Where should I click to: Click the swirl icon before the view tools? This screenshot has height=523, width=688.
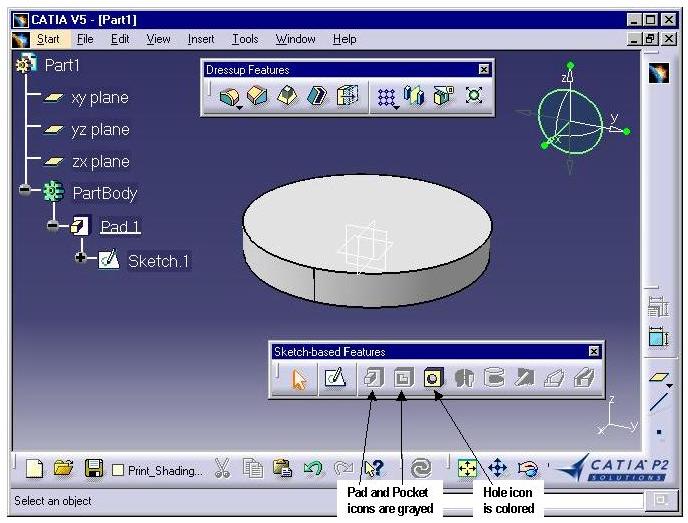[x=421, y=468]
